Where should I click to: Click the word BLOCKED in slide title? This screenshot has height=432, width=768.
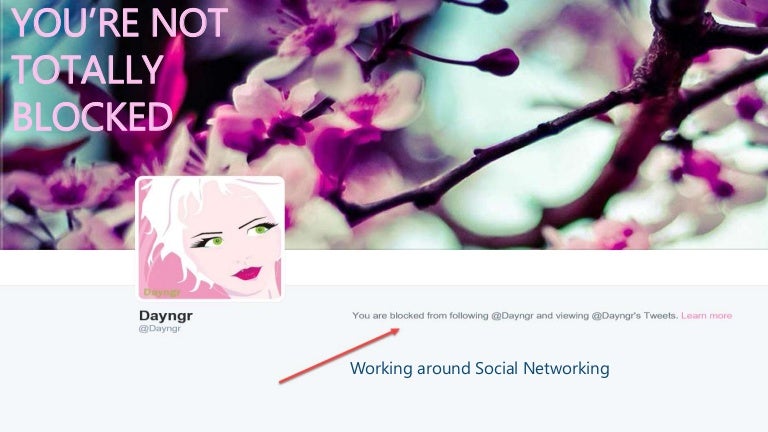(x=93, y=116)
